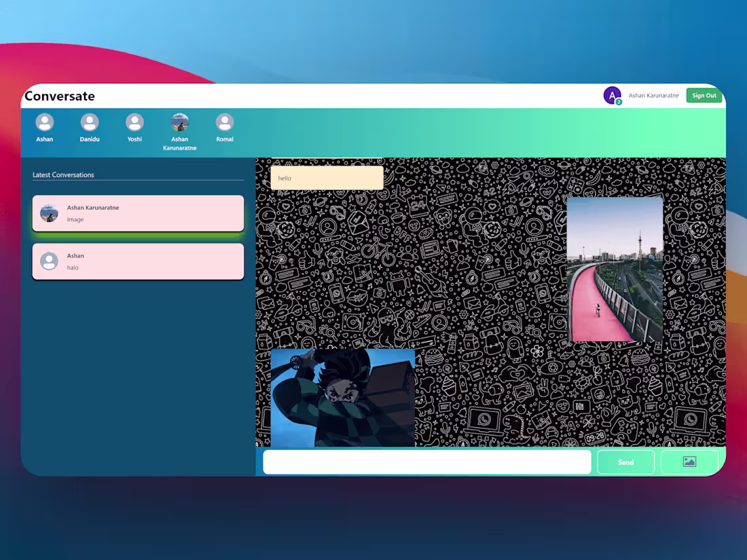Click the 'Danidu' name label
Image resolution: width=747 pixels, height=560 pixels.
pyautogui.click(x=90, y=139)
